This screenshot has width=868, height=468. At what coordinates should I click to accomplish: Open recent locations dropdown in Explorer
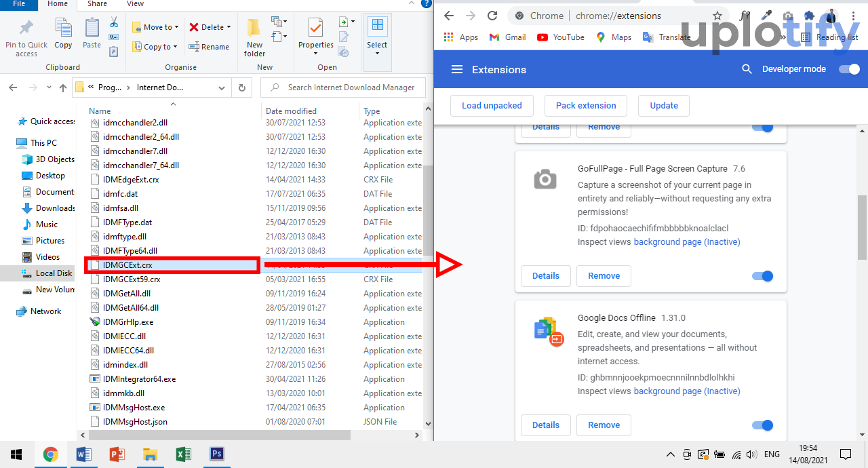point(48,87)
